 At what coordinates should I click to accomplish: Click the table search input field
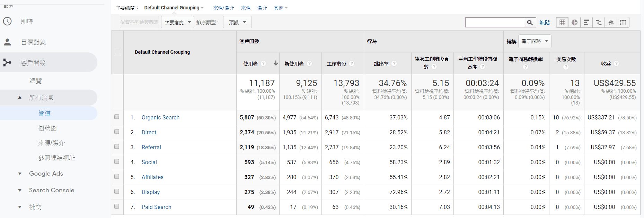click(x=494, y=23)
